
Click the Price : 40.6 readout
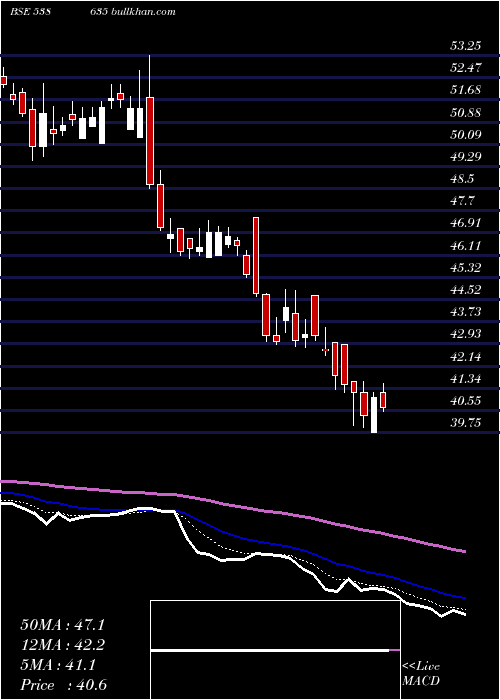(63, 685)
